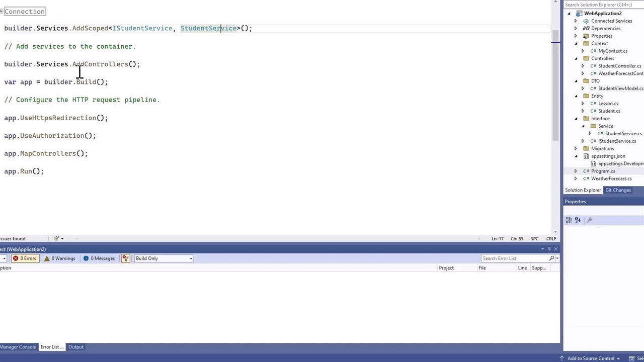Click the error list IntelliSense filter icon
The width and height of the screenshot is (644, 362).
[126, 258]
